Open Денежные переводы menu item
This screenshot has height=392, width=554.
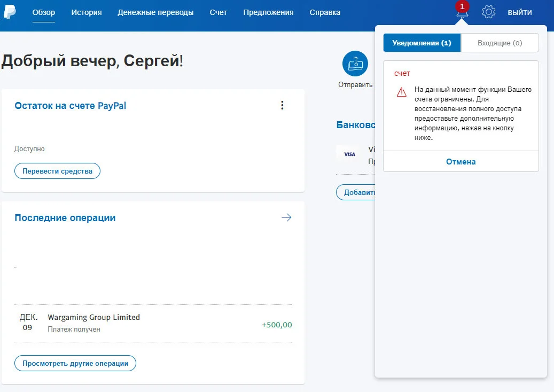coord(155,12)
